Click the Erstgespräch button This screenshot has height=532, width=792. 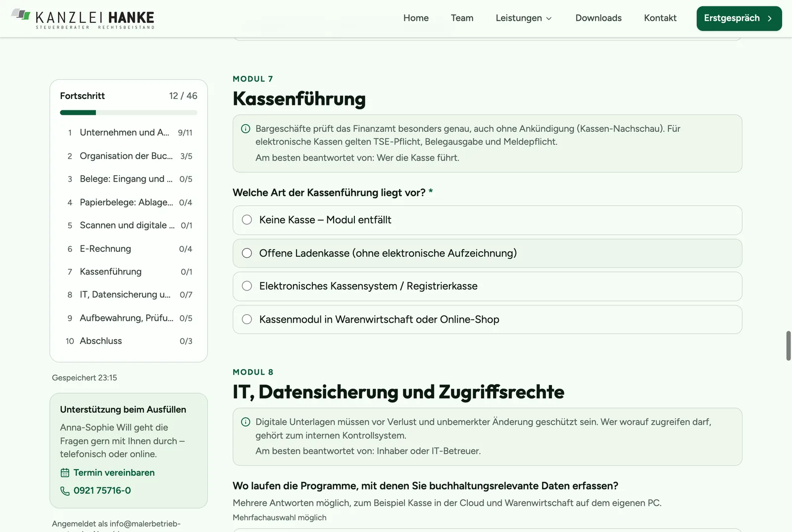click(x=739, y=18)
